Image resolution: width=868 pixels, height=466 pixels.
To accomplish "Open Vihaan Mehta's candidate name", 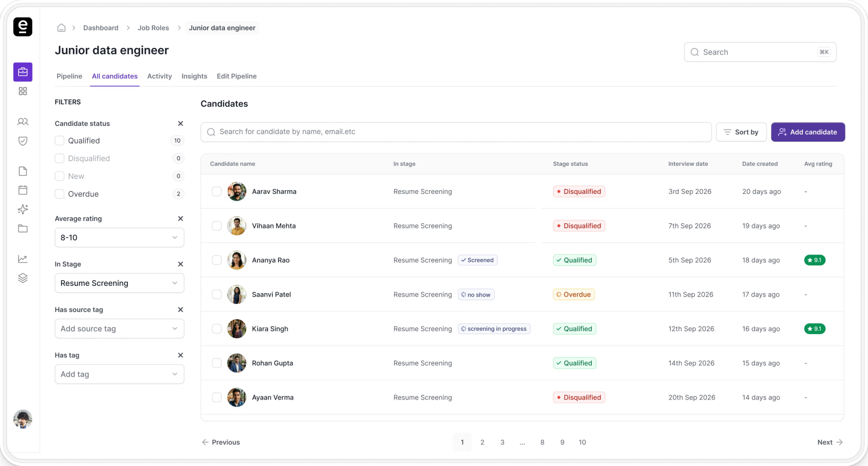I will (x=274, y=226).
